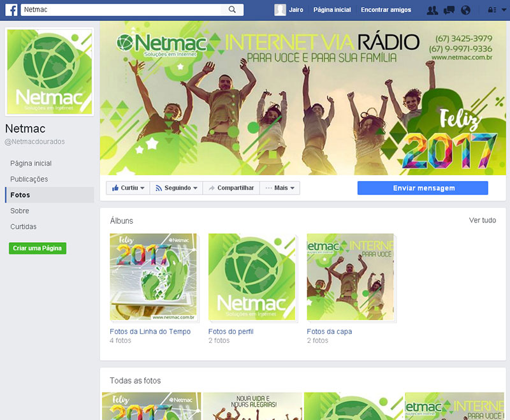Click the search field containing Netmac
This screenshot has height=420, width=510.
click(121, 10)
